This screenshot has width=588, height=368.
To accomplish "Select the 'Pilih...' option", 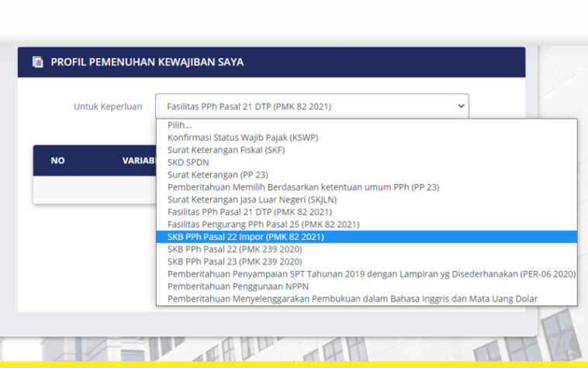I will 367,125.
